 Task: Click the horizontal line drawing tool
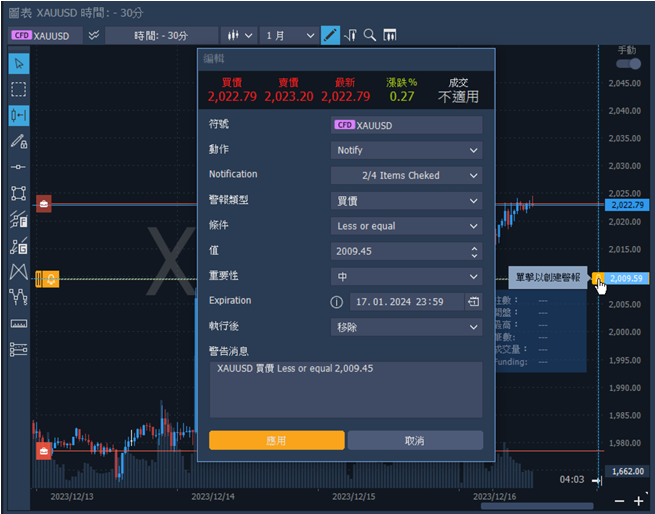tap(19, 167)
